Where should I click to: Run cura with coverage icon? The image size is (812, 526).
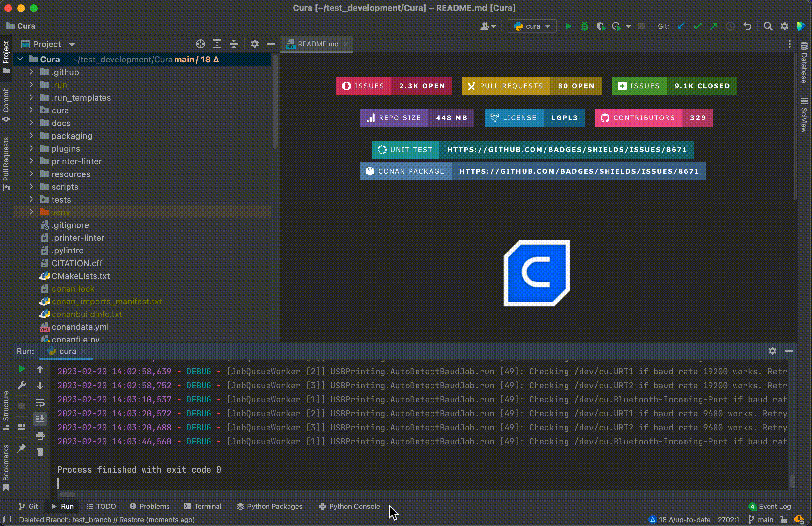pos(601,26)
